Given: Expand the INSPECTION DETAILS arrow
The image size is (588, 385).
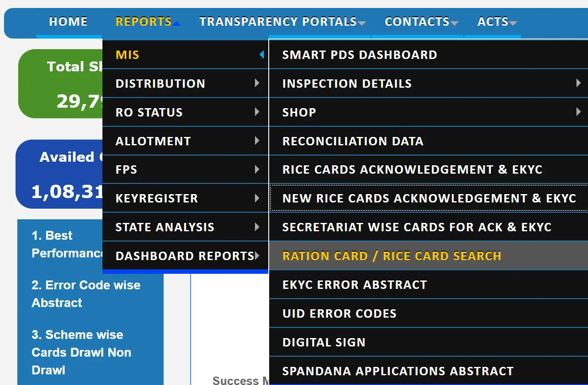Looking at the screenshot, I should [578, 83].
